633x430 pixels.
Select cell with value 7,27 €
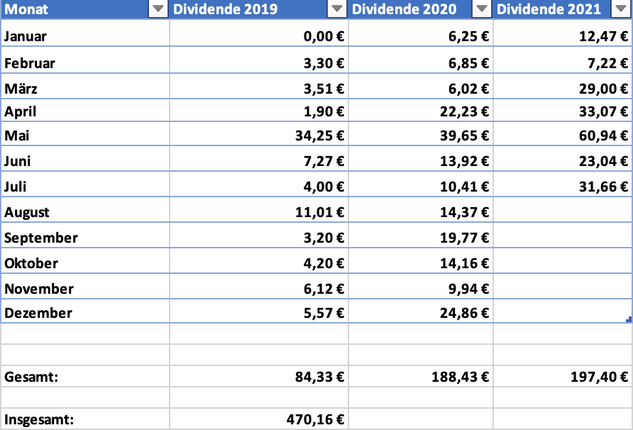click(259, 159)
